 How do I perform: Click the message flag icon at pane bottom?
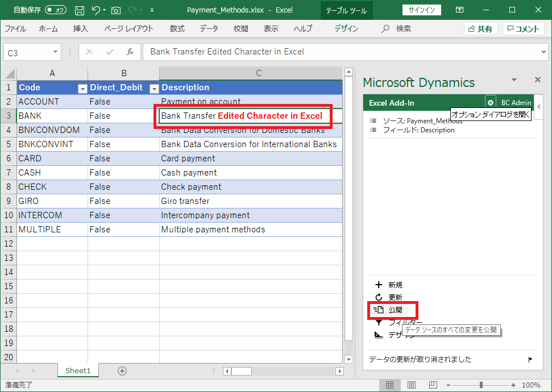tap(530, 359)
